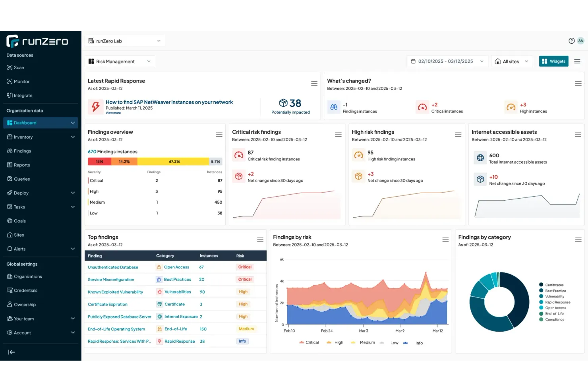
Task: Toggle the Critical series in chart legend
Action: (309, 342)
